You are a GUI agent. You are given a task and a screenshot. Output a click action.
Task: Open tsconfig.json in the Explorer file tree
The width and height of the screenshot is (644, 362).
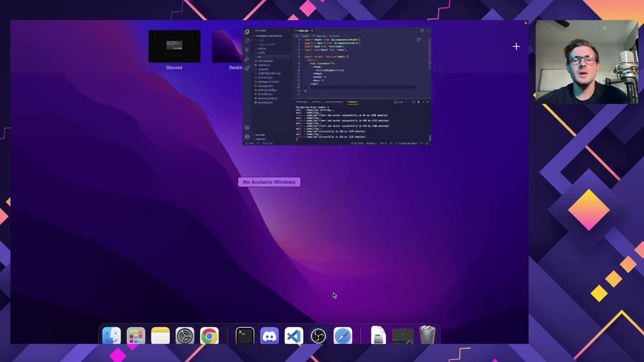coord(265,102)
